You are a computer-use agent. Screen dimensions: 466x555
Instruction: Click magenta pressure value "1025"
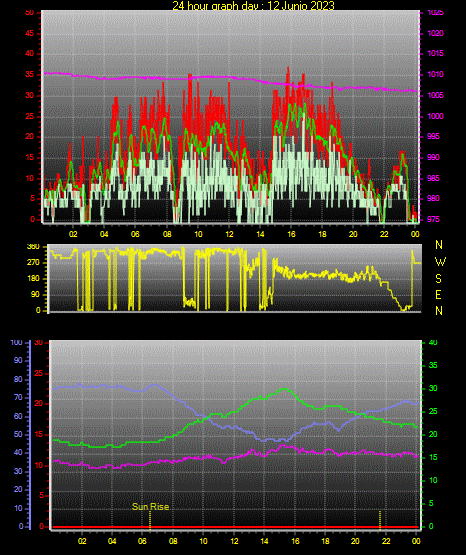pyautogui.click(x=436, y=13)
